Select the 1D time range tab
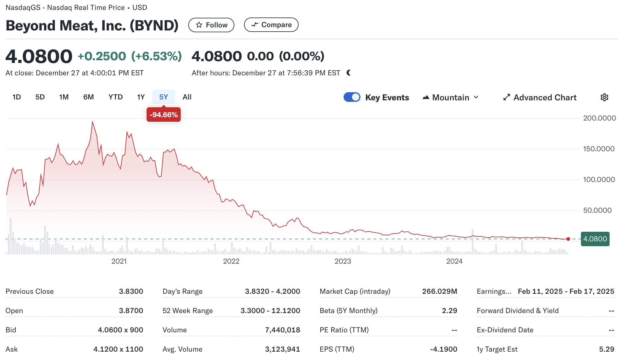 click(x=17, y=97)
